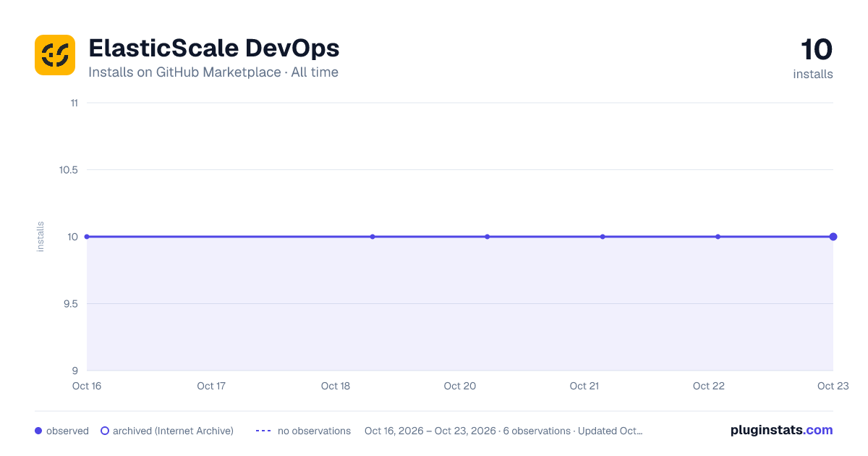
Task: Click the y-axis label 9
Action: (x=75, y=371)
